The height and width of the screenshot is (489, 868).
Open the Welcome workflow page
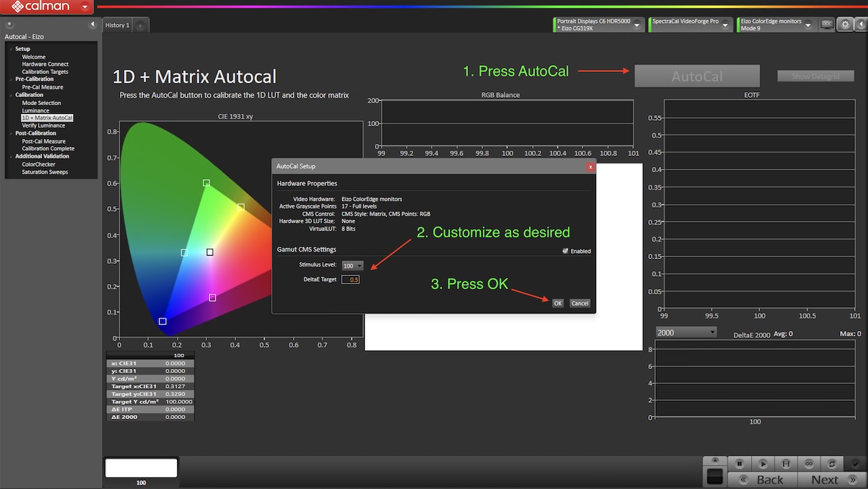pyautogui.click(x=34, y=57)
